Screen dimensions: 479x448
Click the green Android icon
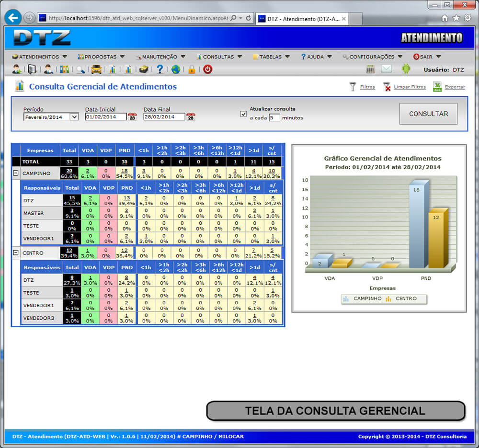pyautogui.click(x=406, y=69)
